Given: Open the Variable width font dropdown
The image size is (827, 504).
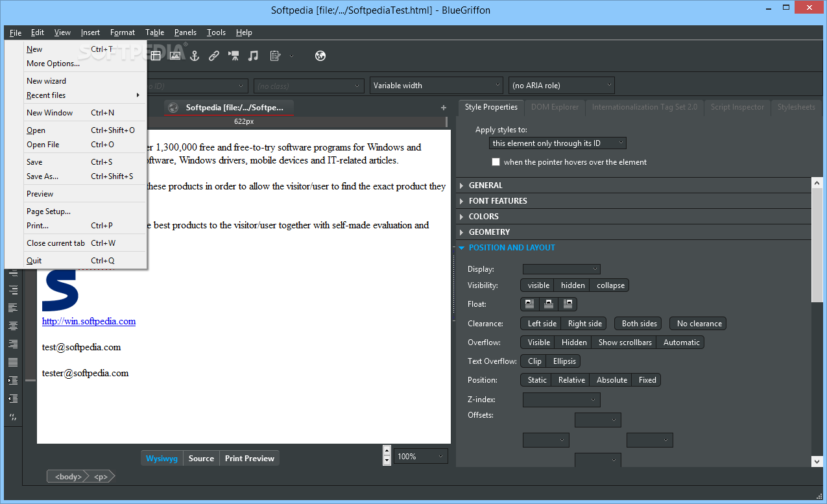Looking at the screenshot, I should coord(437,86).
